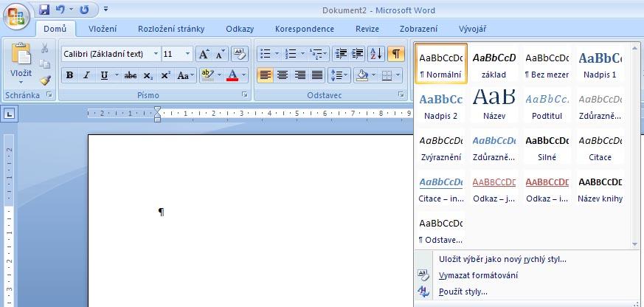Viewport: 644px width, 307px height.
Task: Save document with floppy disk icon
Action: click(44, 10)
